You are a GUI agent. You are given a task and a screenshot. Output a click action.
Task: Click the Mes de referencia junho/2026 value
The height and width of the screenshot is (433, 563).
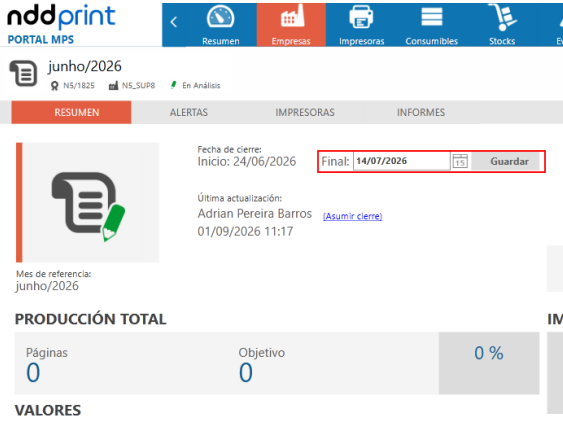(47, 286)
